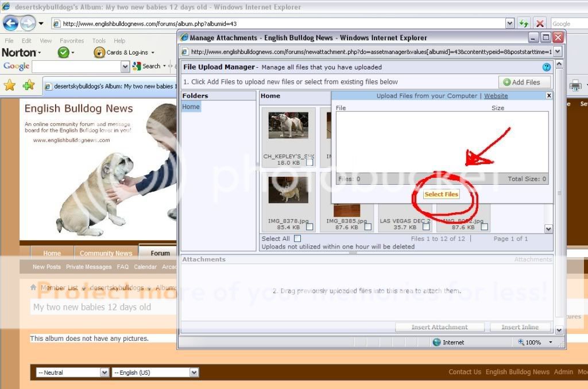Open the Favorites menu
This screenshot has height=389, width=588.
pyautogui.click(x=72, y=41)
